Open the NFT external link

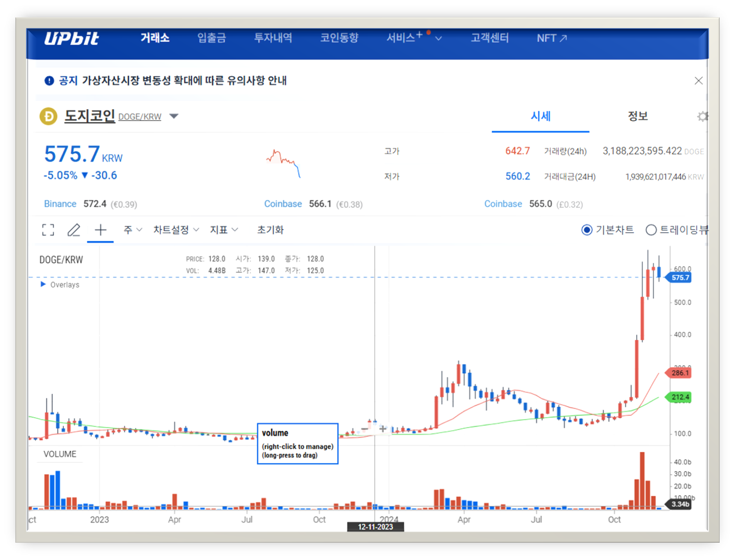click(551, 38)
